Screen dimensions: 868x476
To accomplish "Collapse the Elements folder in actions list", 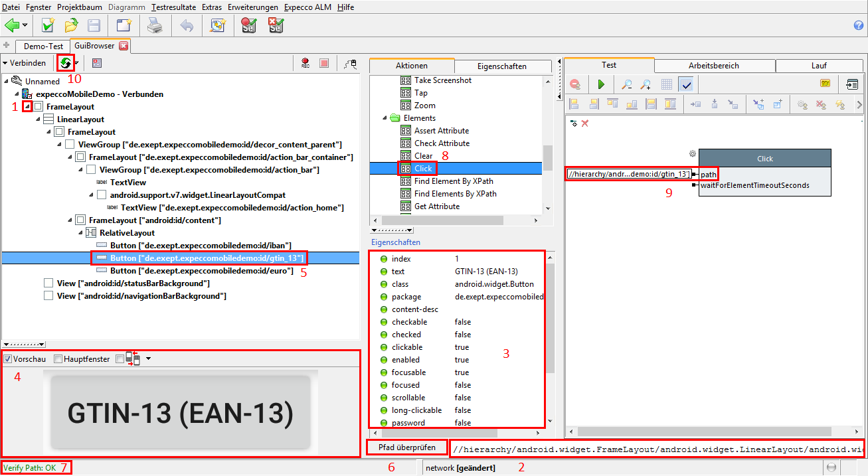I will (x=385, y=118).
